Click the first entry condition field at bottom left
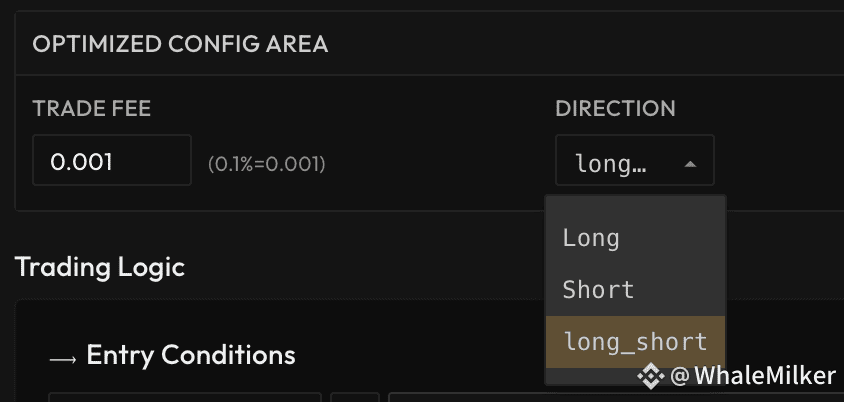Image resolution: width=844 pixels, height=402 pixels. point(184,396)
